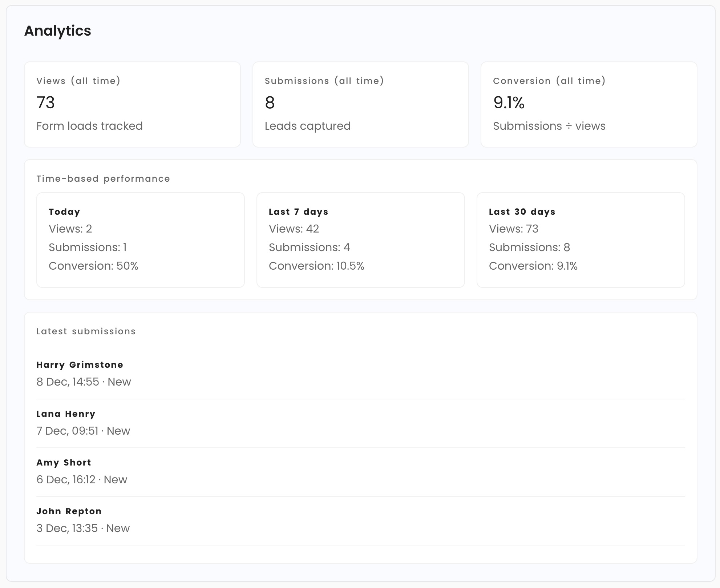
Task: Select the Today card title
Action: (64, 212)
